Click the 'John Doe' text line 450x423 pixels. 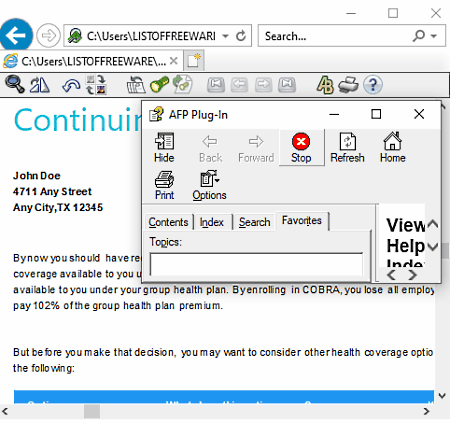click(37, 176)
